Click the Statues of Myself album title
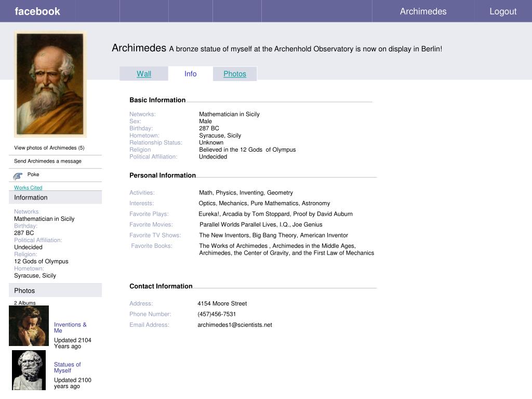532x399 pixels. click(67, 367)
